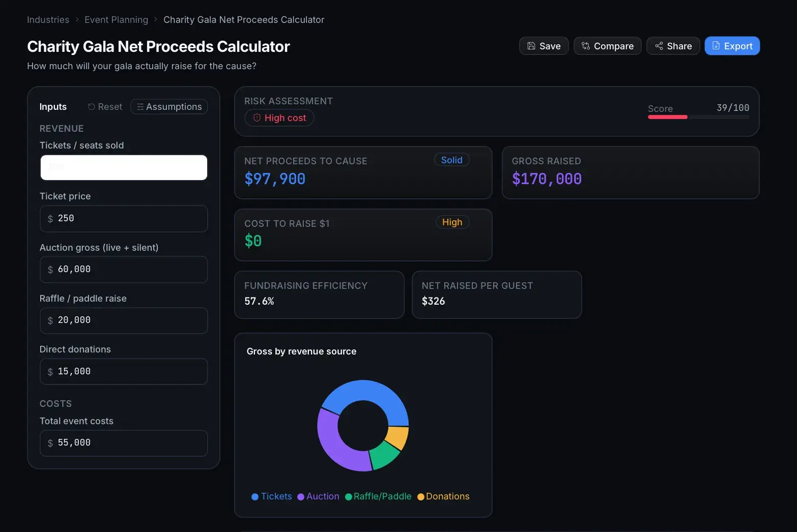The height and width of the screenshot is (532, 797).
Task: Click the Reset circular arrow icon
Action: (x=91, y=107)
